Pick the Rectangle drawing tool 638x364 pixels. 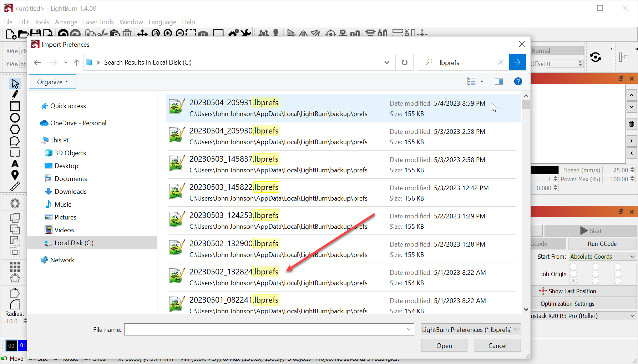pyautogui.click(x=15, y=106)
